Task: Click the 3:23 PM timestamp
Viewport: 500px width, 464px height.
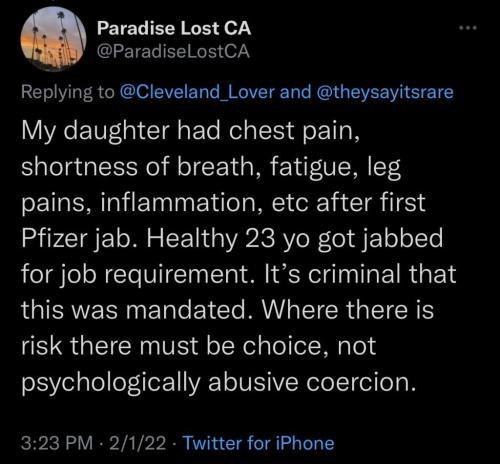Action: tap(57, 443)
